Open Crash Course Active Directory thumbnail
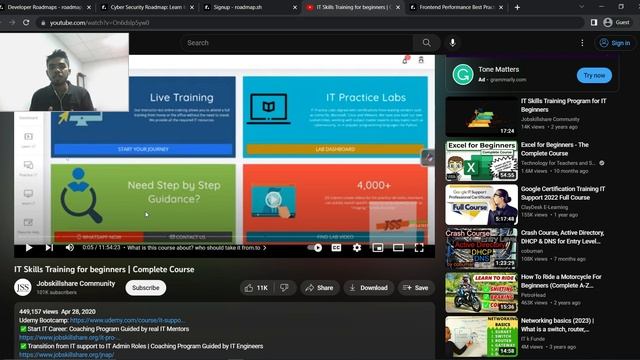Screen dimensions: 640x360 pyautogui.click(x=482, y=249)
